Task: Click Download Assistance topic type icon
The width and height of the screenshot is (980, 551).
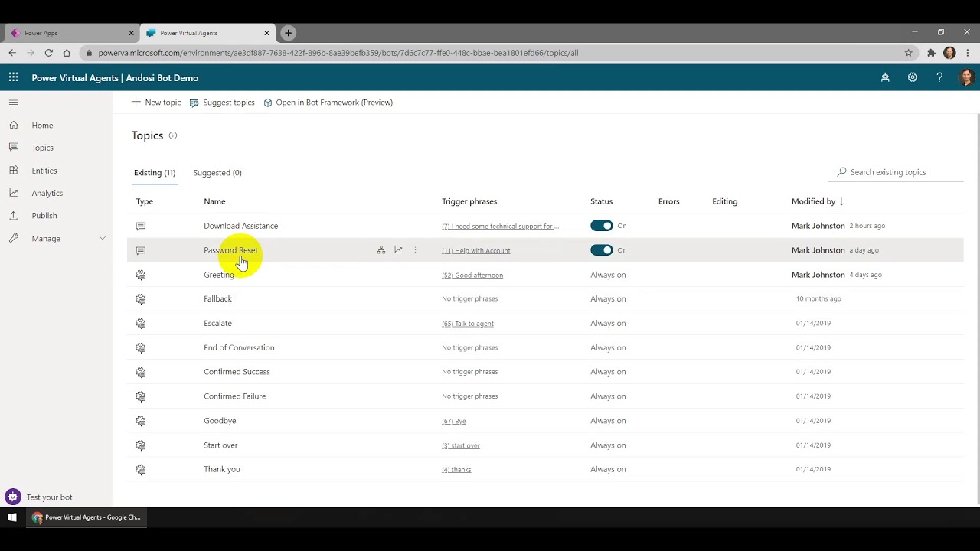Action: click(x=140, y=226)
